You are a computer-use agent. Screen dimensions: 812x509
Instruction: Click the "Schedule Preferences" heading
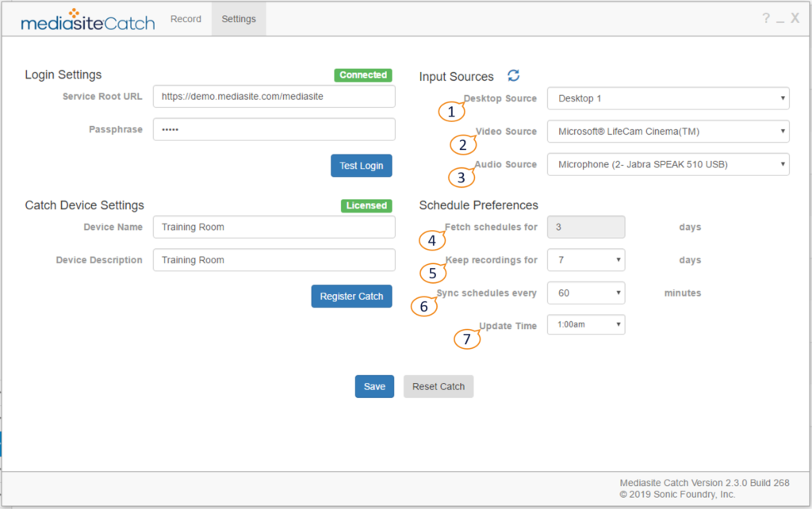[x=478, y=205]
